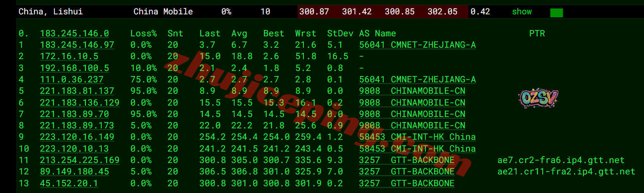Open AS 58453 CMI-INT-HK link on hop 9

point(417,137)
